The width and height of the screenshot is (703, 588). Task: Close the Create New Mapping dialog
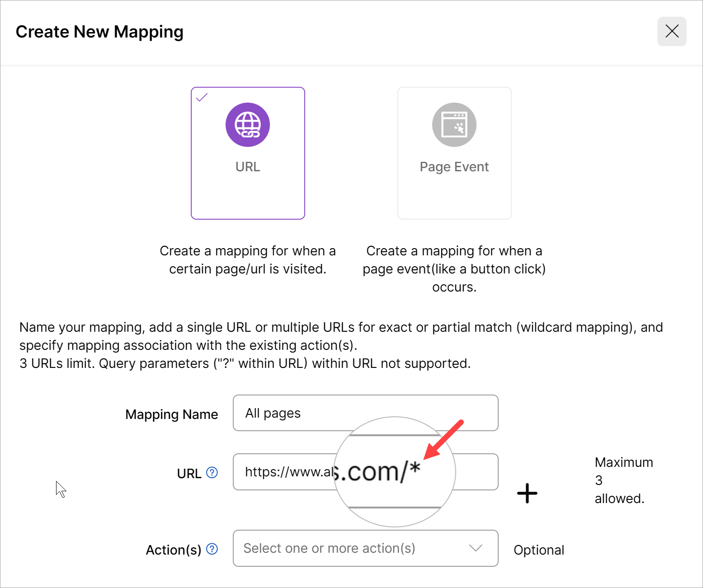tap(672, 32)
